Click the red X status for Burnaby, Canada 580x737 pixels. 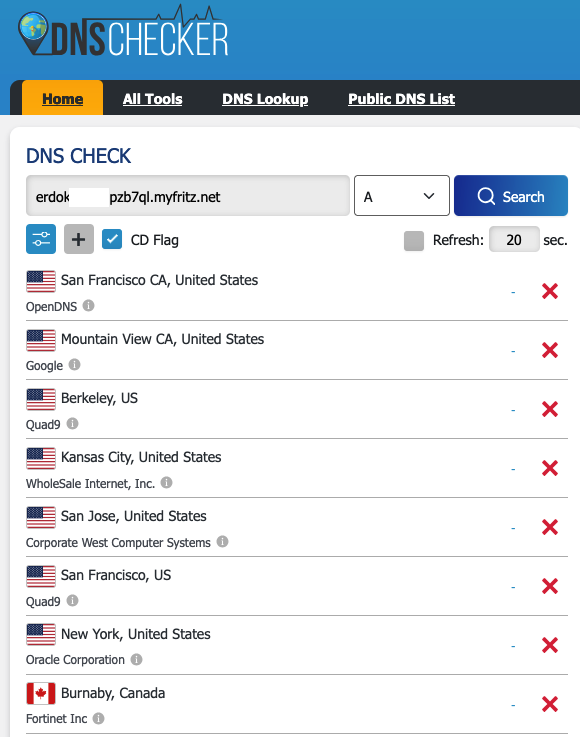(x=549, y=704)
